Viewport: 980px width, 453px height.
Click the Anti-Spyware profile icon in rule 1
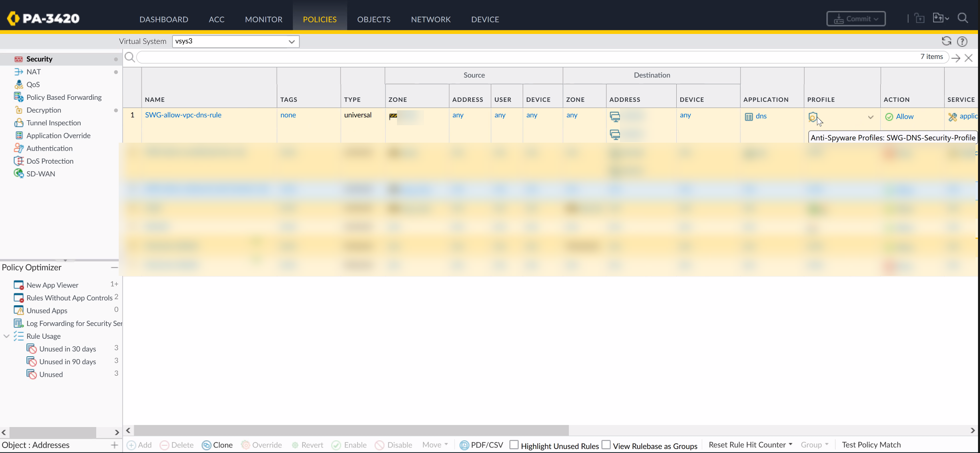click(x=812, y=117)
